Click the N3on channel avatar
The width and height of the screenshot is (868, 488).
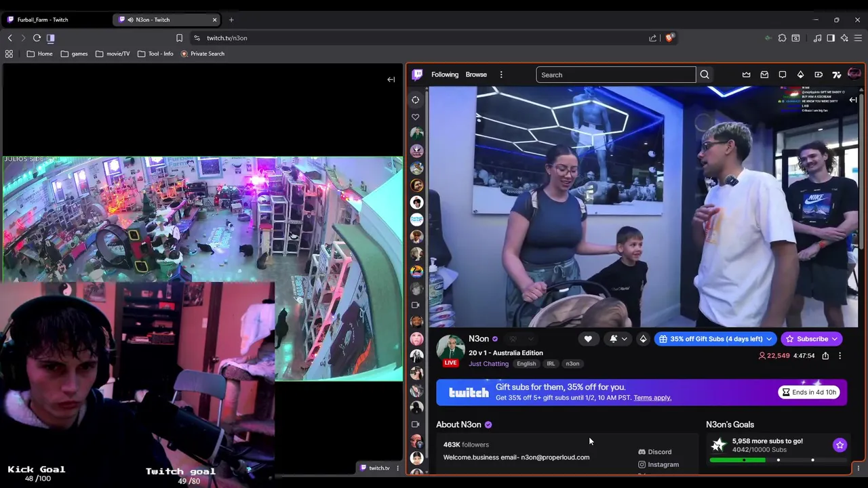450,348
